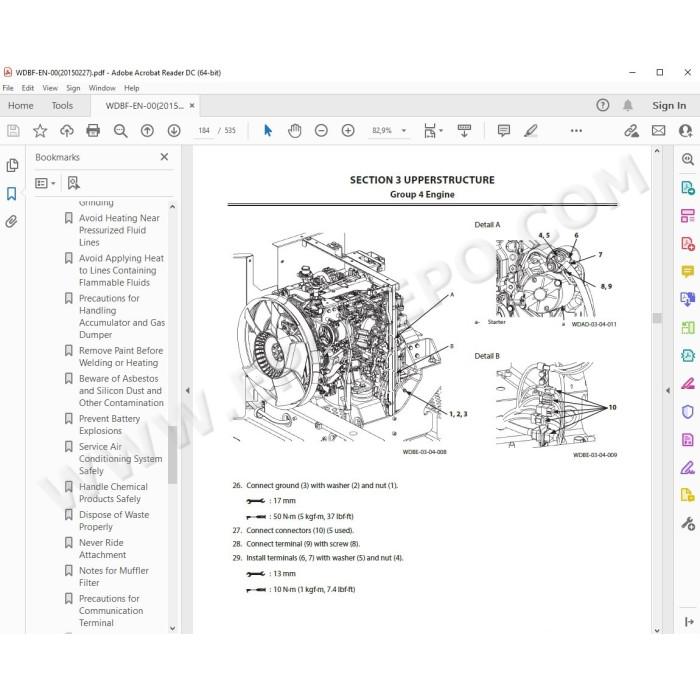Open bookmark options dropdown

45,183
